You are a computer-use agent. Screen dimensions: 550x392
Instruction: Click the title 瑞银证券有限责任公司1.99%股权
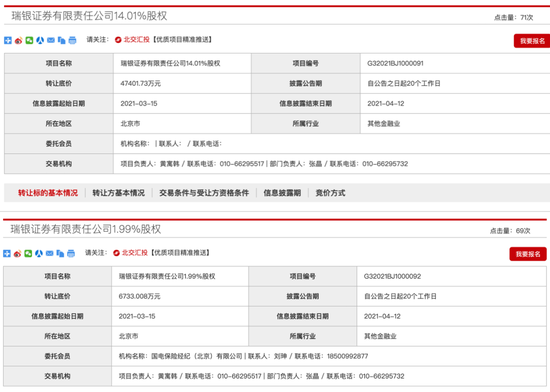pyautogui.click(x=86, y=229)
